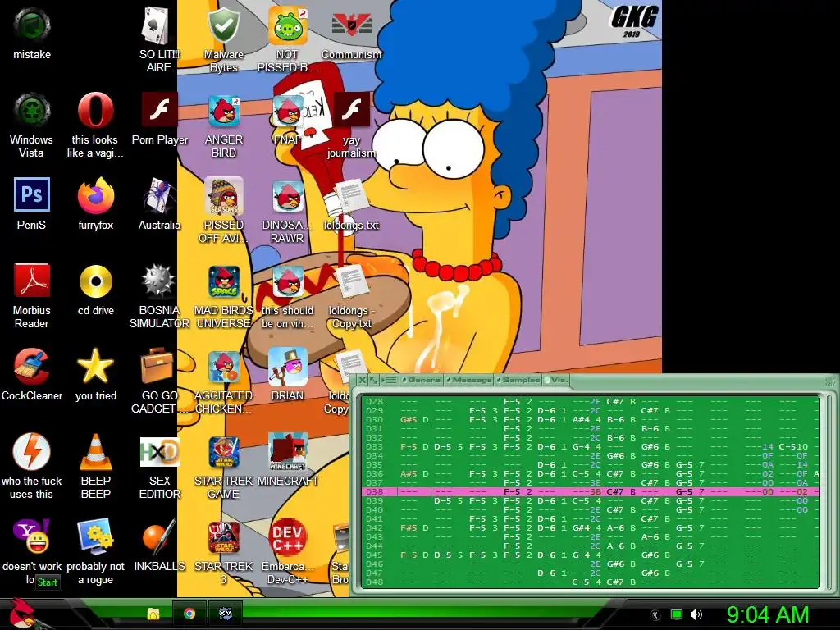Switch to XM player taskbar button

226,614
